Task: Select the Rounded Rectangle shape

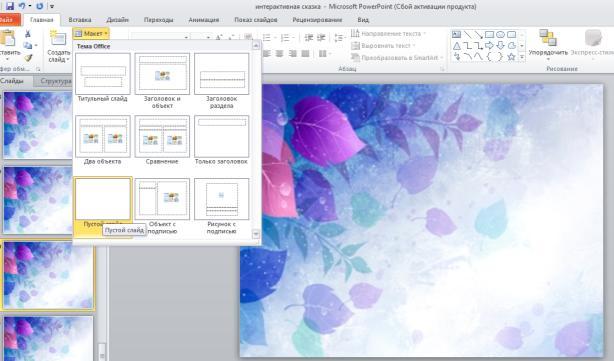Action: (511, 35)
